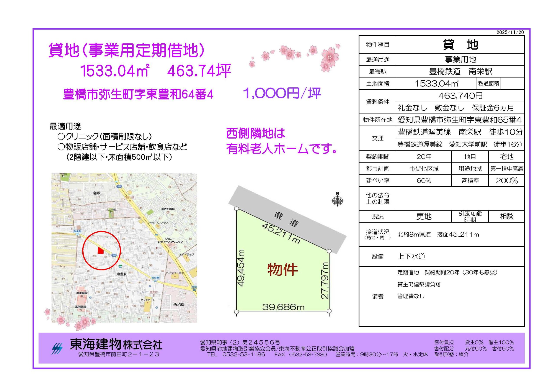Click the bottom-right corner point of the lot
This screenshot has height=392, width=555.
(329, 311)
